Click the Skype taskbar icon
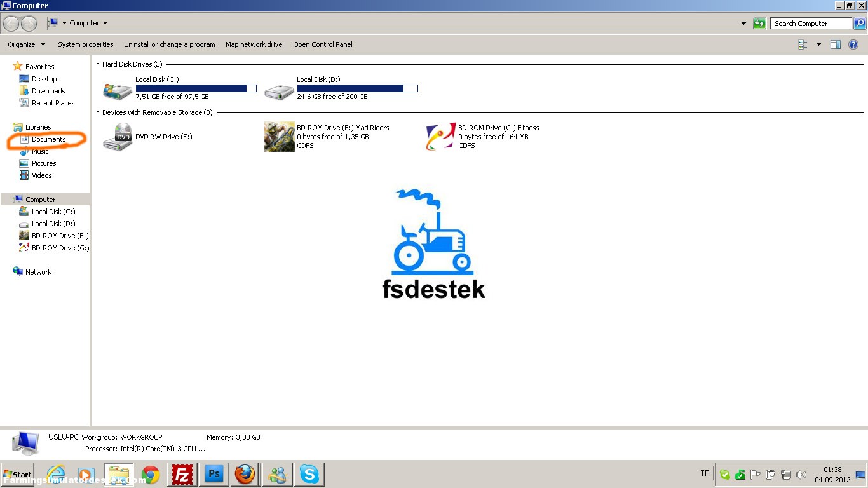 coord(309,475)
